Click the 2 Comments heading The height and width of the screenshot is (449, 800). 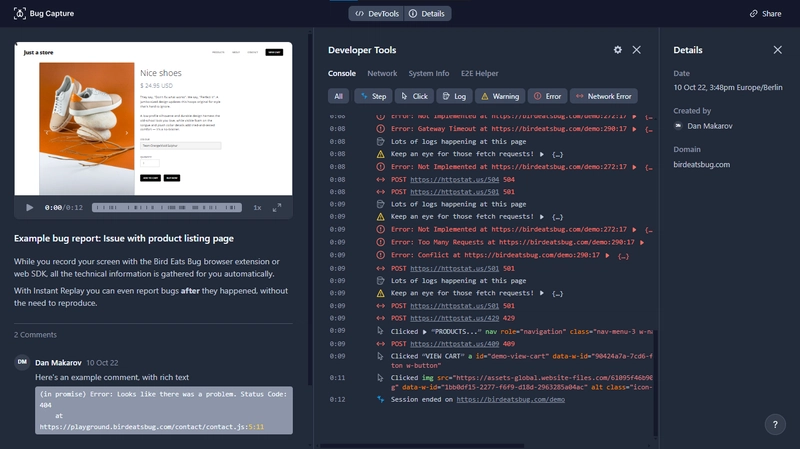(35, 335)
